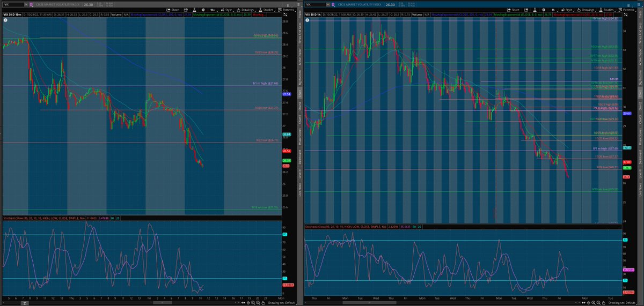
Task: Click left chart's bottom-left expand icon
Action: pyautogui.click(x=25, y=303)
